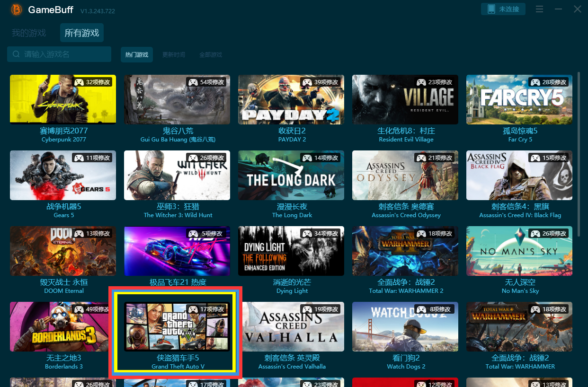588x387 pixels.
Task: Open the Cyberpunk 2077 cover thumbnail
Action: 63,99
